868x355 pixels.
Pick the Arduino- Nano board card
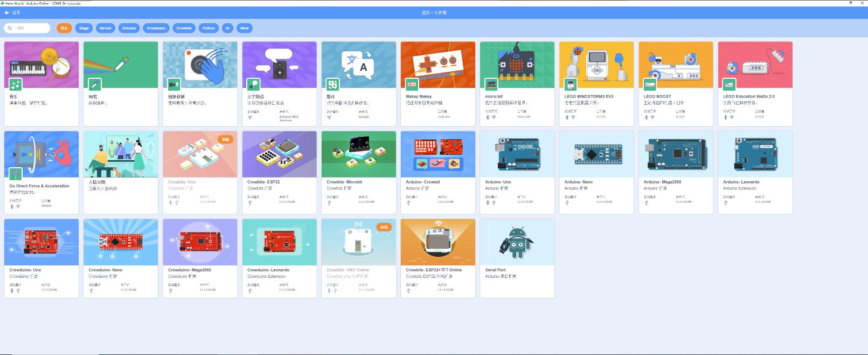pyautogui.click(x=596, y=173)
